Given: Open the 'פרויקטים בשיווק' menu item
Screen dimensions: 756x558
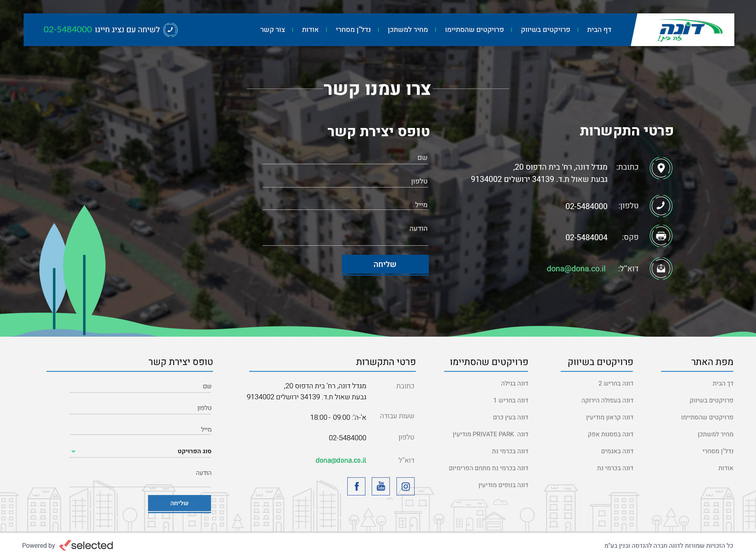Looking at the screenshot, I should click(x=545, y=30).
